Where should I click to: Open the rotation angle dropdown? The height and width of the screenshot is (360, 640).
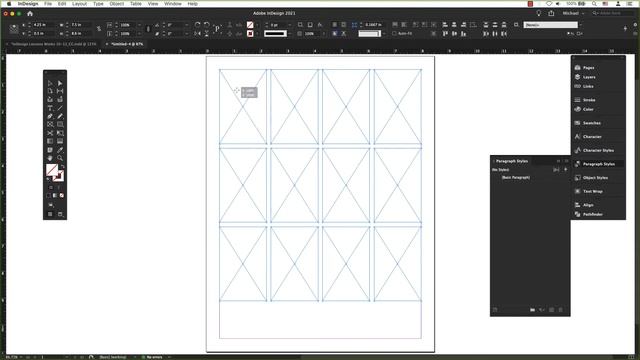point(186,25)
